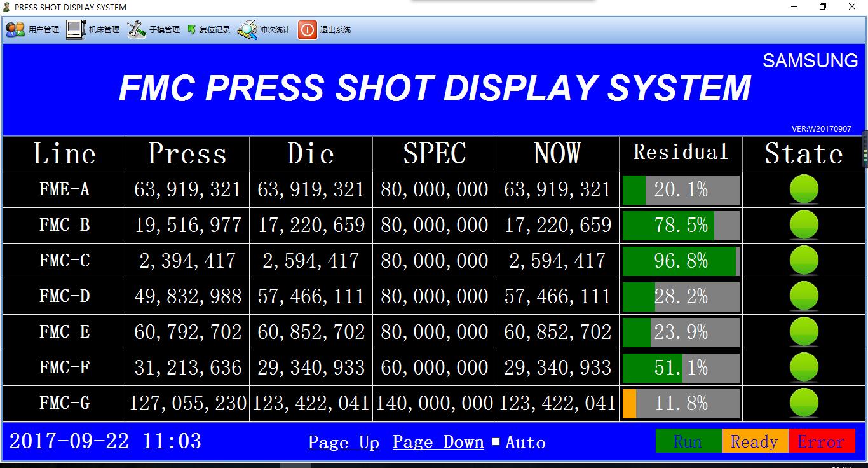
Task: Open 用户管理 user management icon
Action: (x=15, y=30)
